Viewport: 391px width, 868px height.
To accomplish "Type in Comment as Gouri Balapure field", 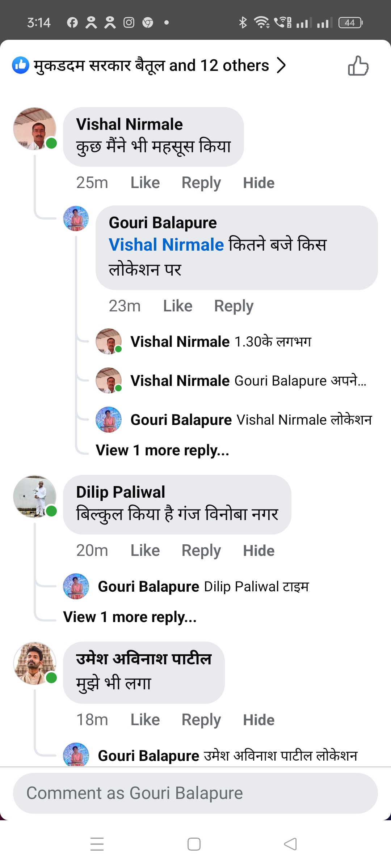I will point(195,793).
